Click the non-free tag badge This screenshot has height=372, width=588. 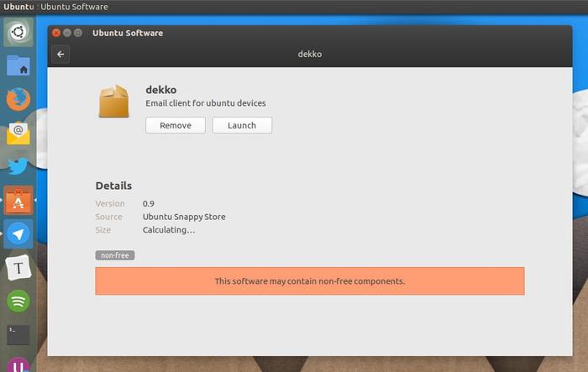coord(115,255)
